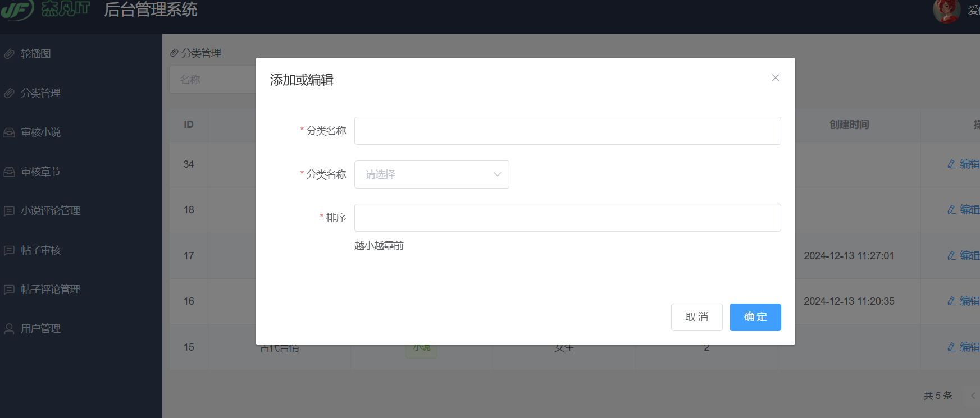Click the 审核章节 inbox icon
The width and height of the screenshot is (980, 418).
pos(10,172)
